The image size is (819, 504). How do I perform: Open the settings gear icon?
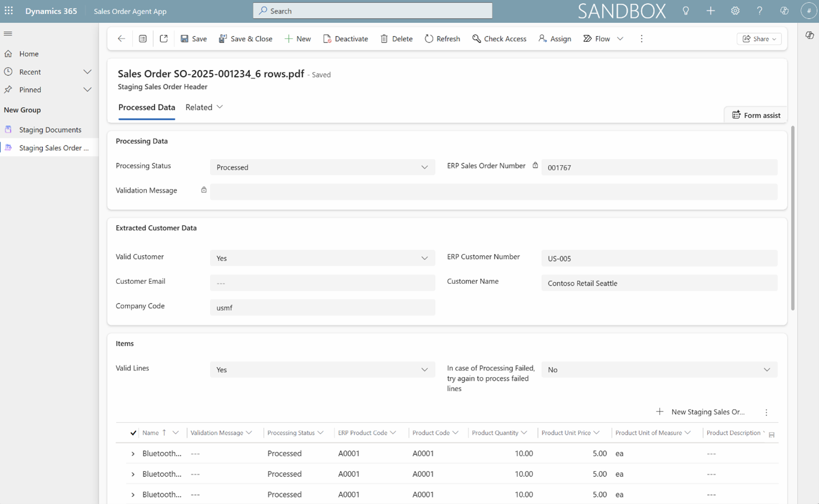click(x=735, y=11)
